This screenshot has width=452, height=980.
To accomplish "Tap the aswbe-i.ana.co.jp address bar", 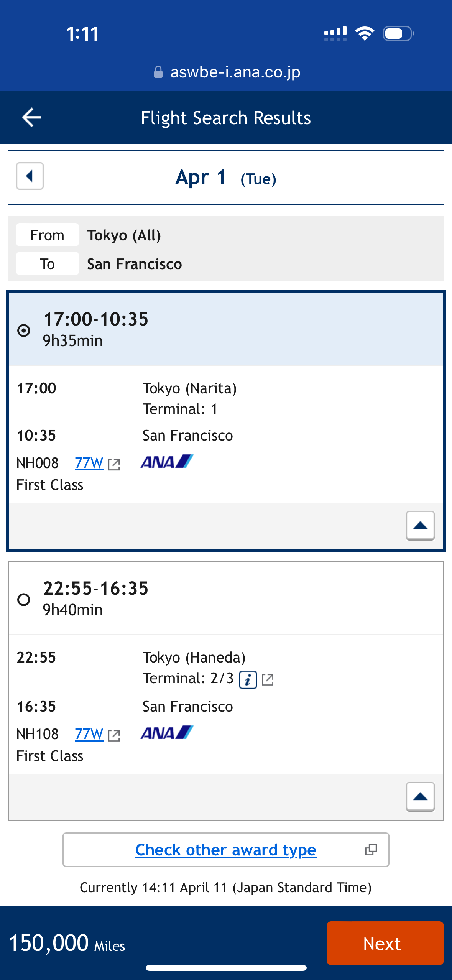I will pos(235,72).
